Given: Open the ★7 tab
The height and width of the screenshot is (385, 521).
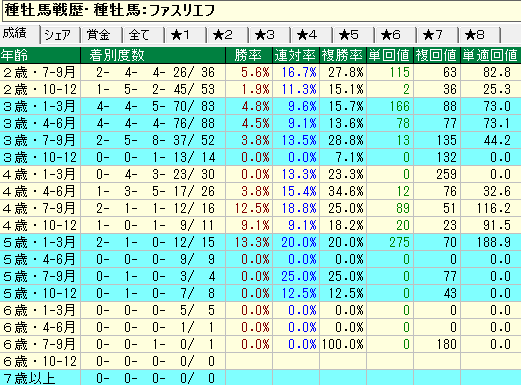Looking at the screenshot, I should 438,35.
